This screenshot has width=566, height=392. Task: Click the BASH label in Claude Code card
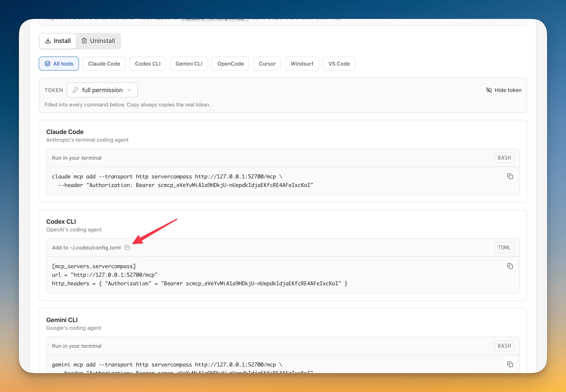504,158
